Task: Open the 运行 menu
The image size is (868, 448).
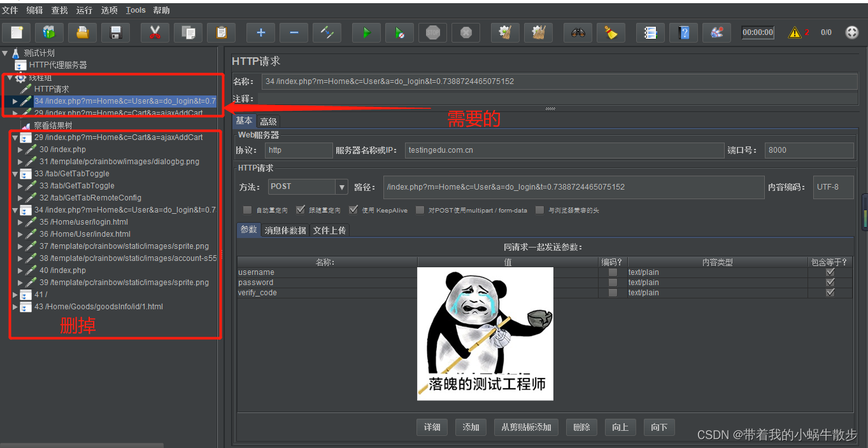Action: [84, 10]
